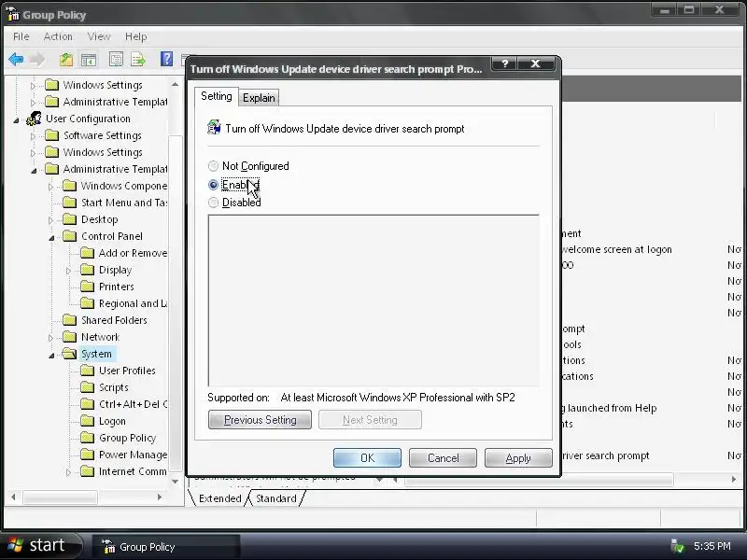
Task: Close the policy properties dialog
Action: (535, 63)
